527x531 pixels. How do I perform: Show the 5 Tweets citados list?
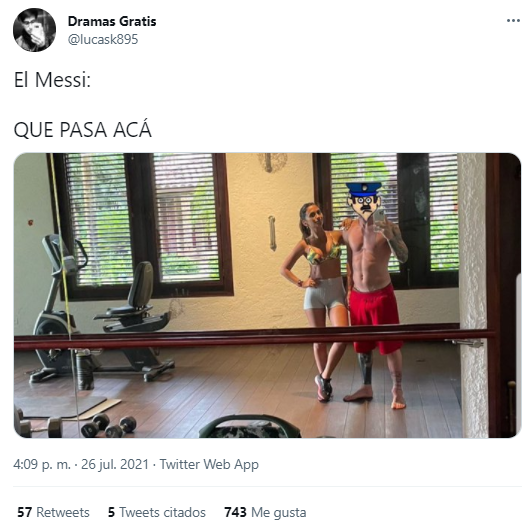[x=157, y=512]
